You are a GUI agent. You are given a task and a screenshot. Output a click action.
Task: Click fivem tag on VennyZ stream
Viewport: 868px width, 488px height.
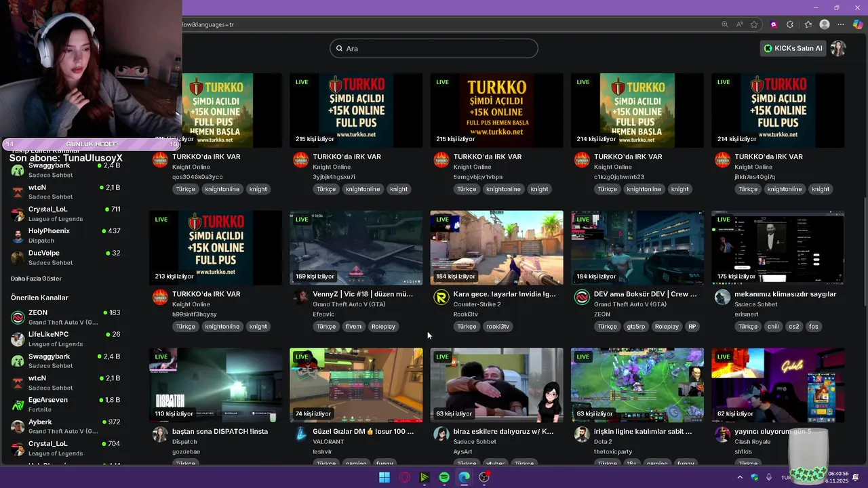[x=353, y=327]
